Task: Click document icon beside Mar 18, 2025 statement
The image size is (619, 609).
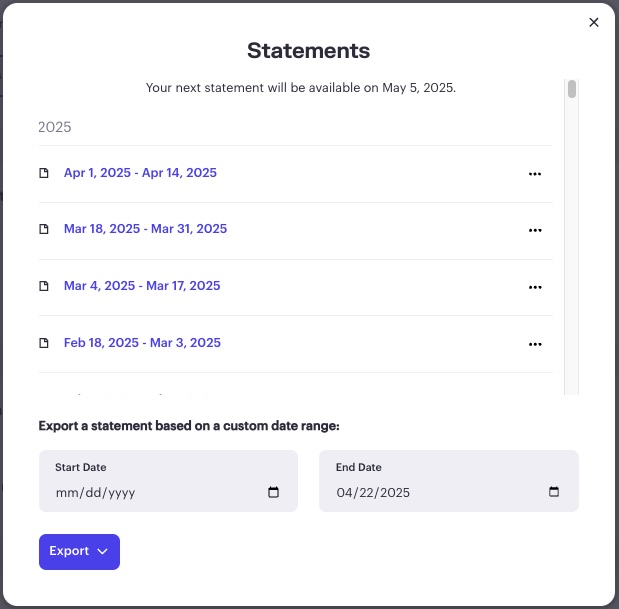Action: [x=44, y=229]
